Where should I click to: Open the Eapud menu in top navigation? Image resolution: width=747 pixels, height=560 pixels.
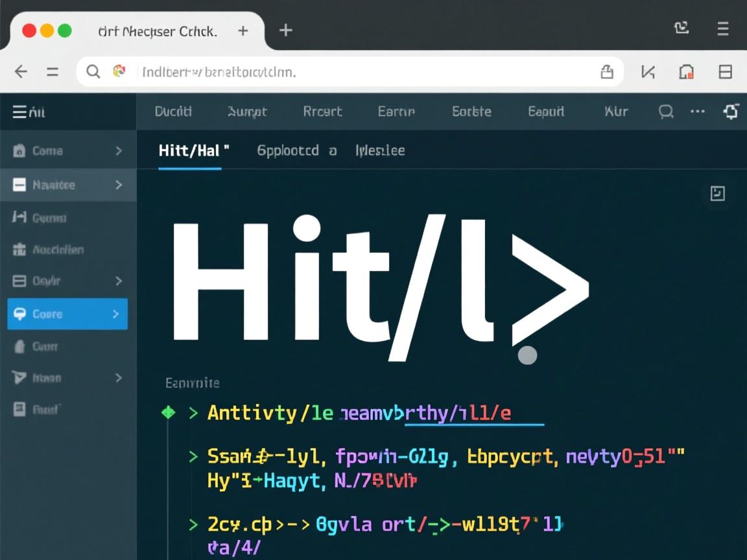546,111
